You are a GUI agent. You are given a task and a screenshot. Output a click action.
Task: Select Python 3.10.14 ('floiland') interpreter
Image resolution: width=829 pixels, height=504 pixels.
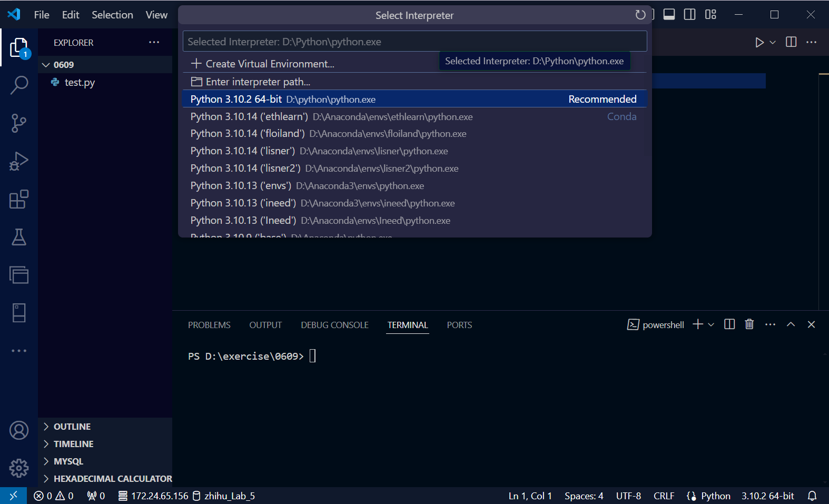click(x=414, y=134)
